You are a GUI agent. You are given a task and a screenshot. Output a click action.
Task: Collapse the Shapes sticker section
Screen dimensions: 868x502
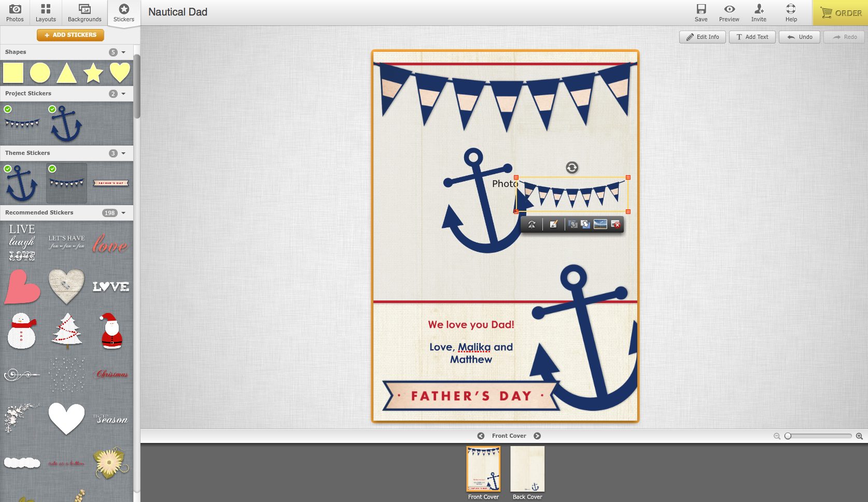click(123, 52)
